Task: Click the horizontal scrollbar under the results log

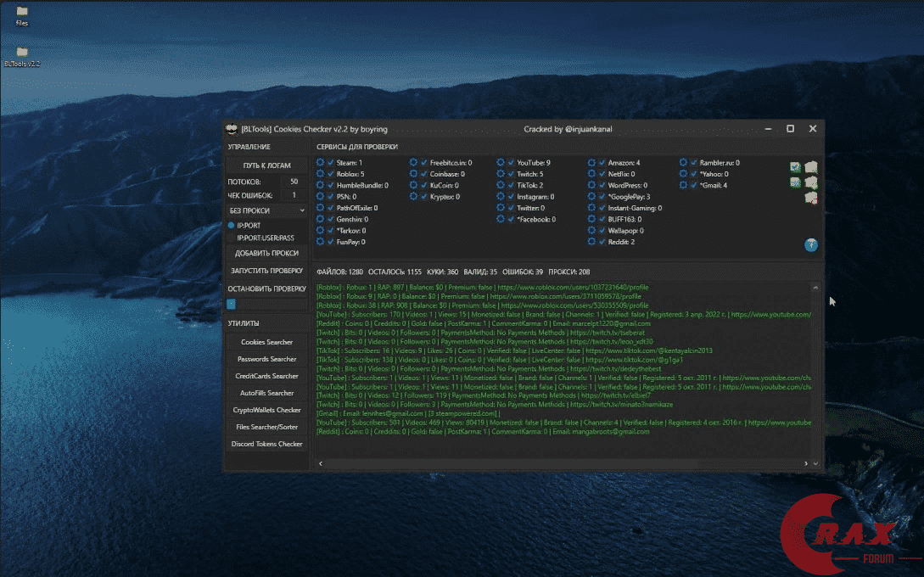Action: pos(509,464)
